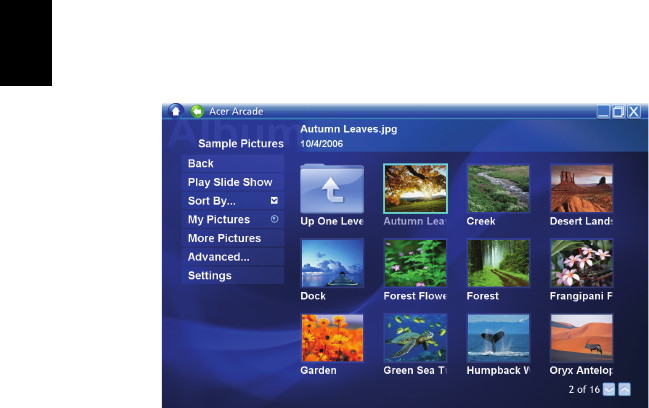Click the 10/4/2006 date text
The image size is (649, 408).
coord(322,144)
